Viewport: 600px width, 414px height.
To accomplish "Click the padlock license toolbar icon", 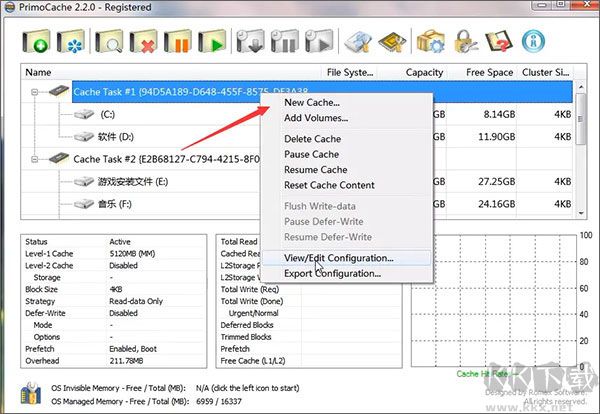I will 465,42.
